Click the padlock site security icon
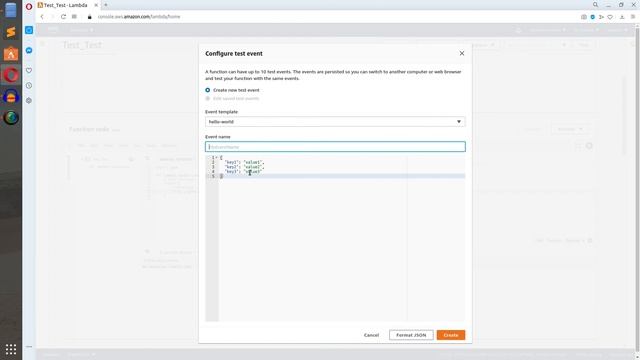Screen dimensions: 640x360 click(89, 17)
